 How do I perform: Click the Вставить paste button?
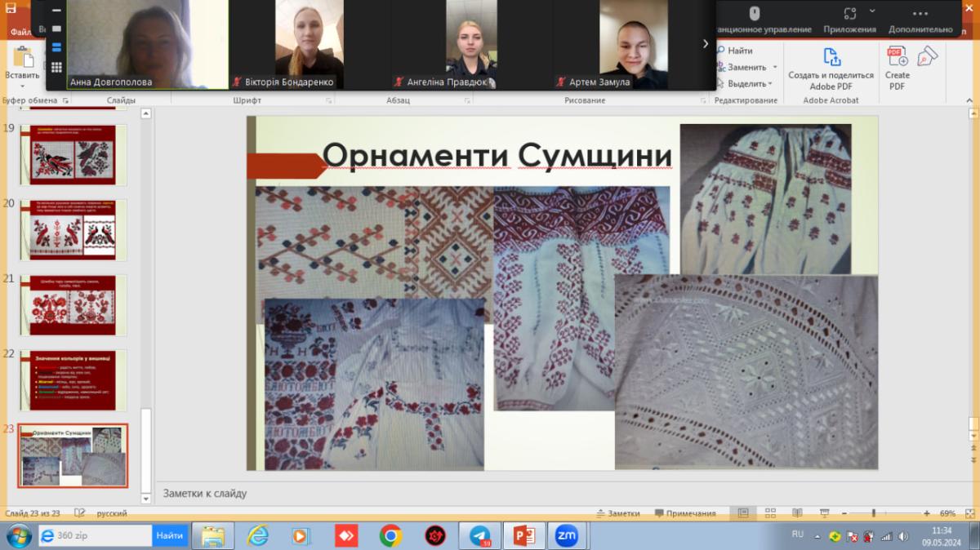pyautogui.click(x=22, y=65)
